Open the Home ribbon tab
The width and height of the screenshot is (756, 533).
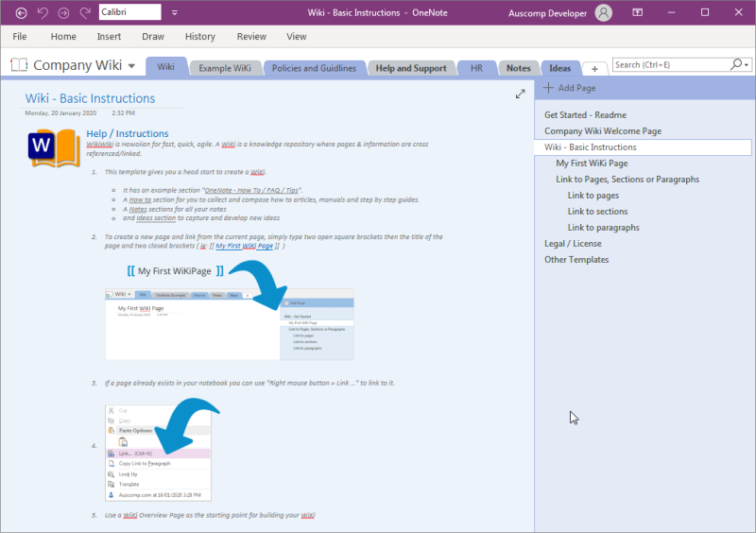pos(63,37)
